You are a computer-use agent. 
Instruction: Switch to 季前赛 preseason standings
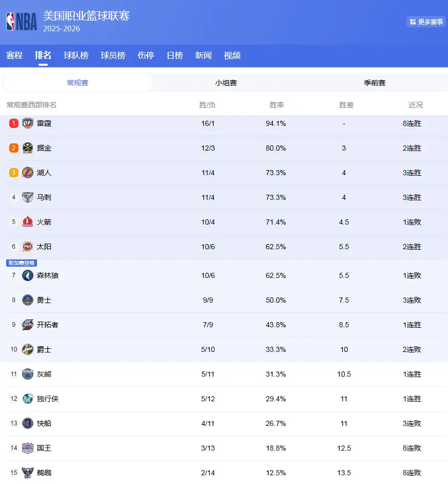coord(375,83)
